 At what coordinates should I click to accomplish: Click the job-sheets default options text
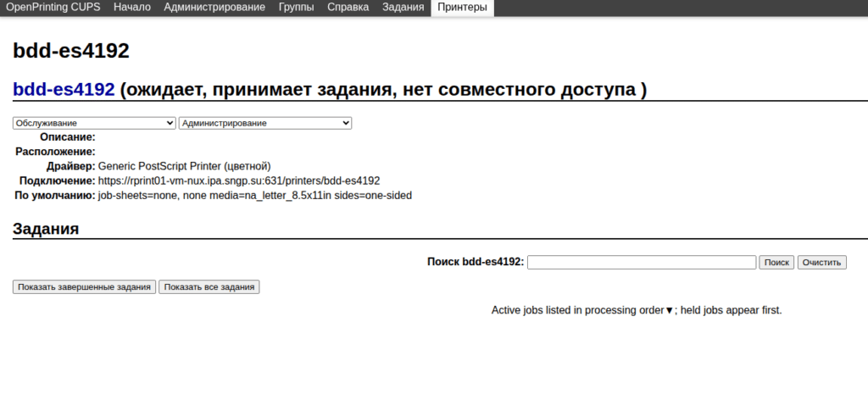(x=254, y=195)
